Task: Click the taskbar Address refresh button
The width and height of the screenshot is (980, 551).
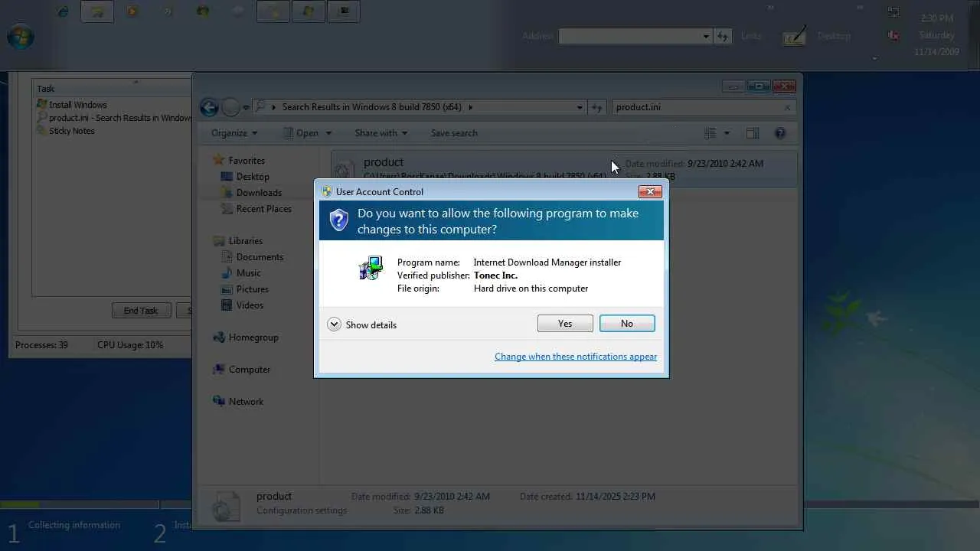Action: coord(723,36)
